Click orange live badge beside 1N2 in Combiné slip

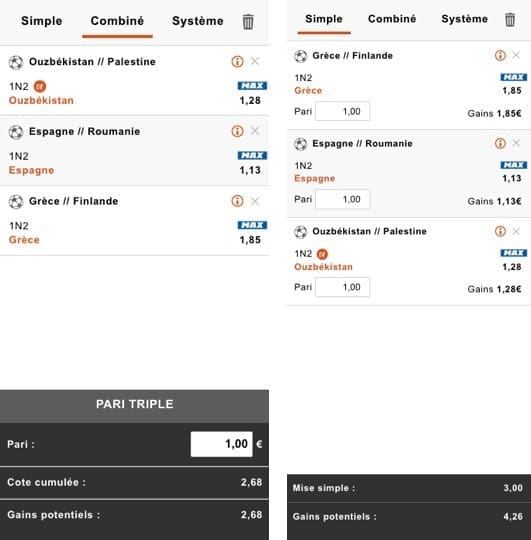coord(40,86)
